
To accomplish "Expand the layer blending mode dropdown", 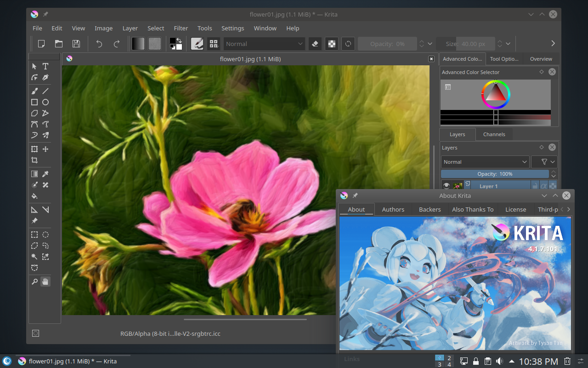I will coord(485,162).
